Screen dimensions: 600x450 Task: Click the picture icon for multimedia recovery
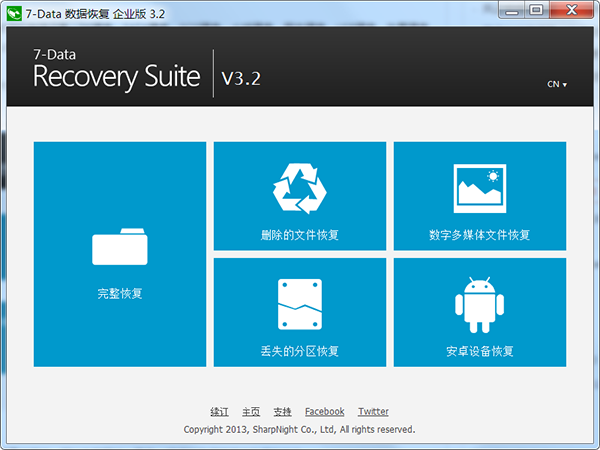coord(480,188)
